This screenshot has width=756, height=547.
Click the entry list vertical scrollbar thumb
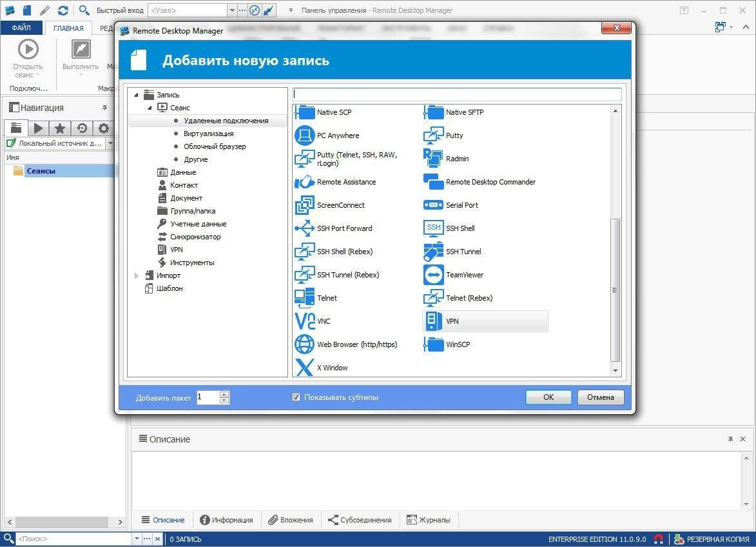[x=615, y=290]
